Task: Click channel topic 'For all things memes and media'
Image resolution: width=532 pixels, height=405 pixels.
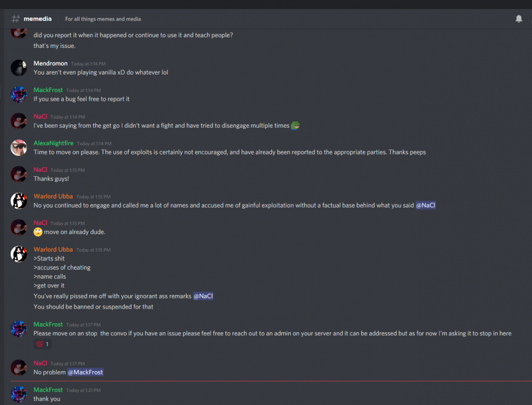Action: tap(103, 19)
